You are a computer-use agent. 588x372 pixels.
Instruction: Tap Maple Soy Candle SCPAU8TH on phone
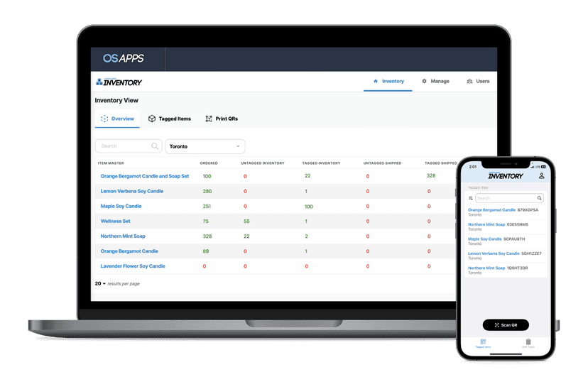(506, 241)
